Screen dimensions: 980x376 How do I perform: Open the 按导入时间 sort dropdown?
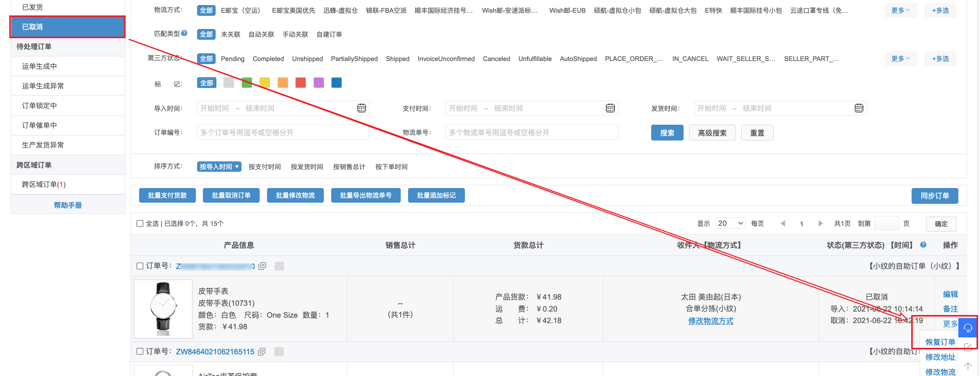[x=219, y=166]
